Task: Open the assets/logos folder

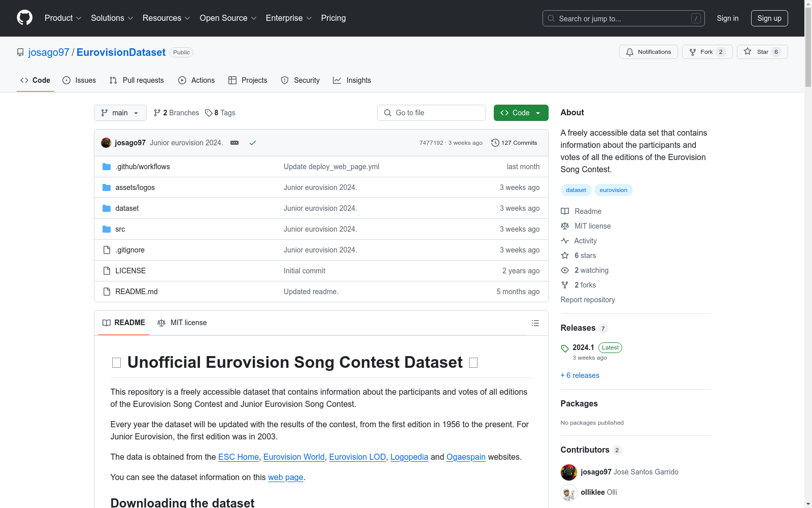Action: click(x=135, y=187)
